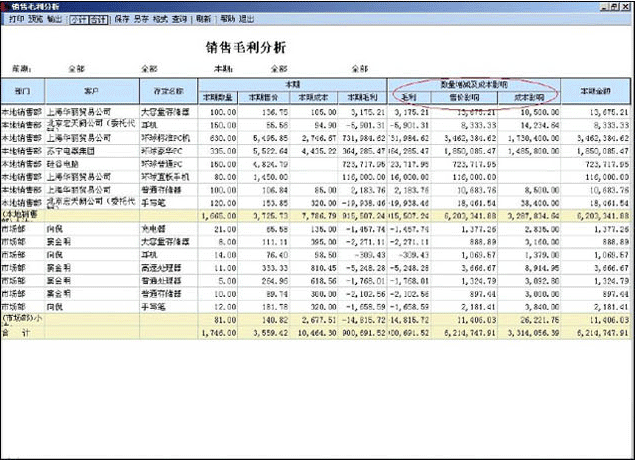Click the 部门 column header
This screenshot has width=635, height=460.
click(23, 91)
